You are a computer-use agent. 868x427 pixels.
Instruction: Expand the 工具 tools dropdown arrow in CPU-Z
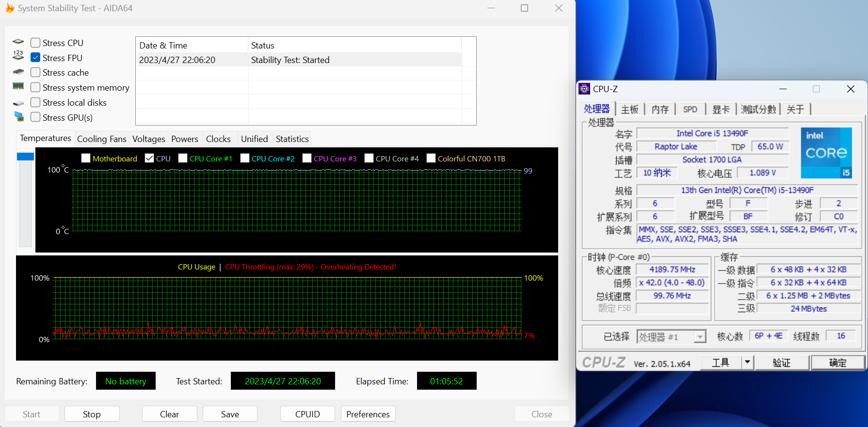coord(747,362)
